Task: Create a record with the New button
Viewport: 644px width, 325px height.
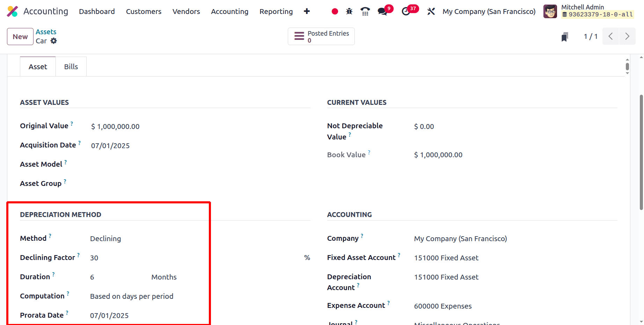Action: tap(20, 36)
